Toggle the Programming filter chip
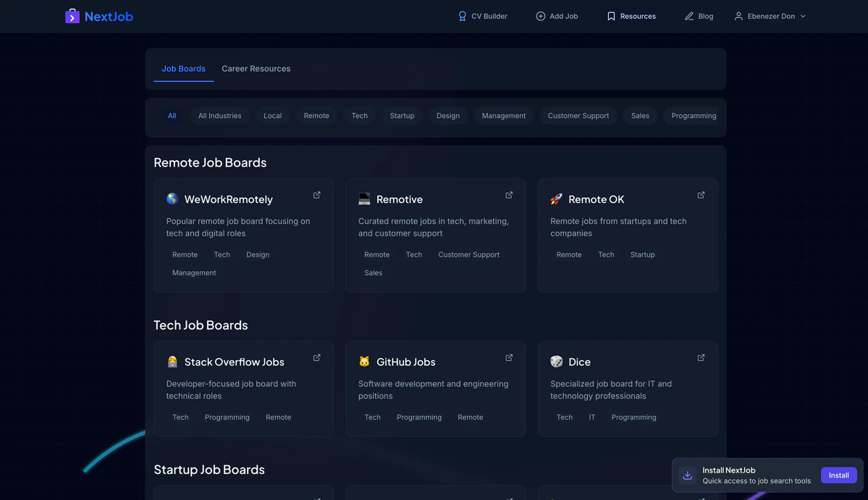The height and width of the screenshot is (500, 868). [692, 116]
